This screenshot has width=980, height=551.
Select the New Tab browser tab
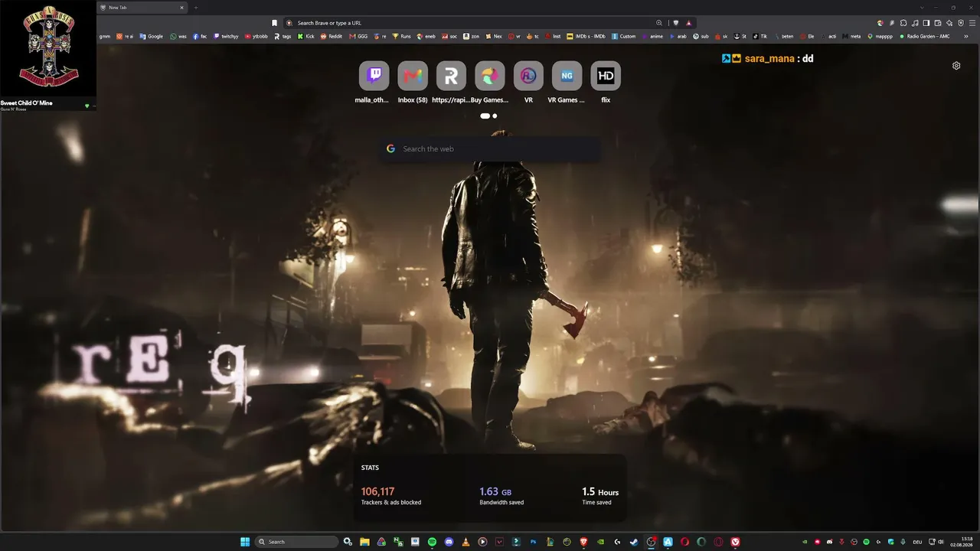142,8
